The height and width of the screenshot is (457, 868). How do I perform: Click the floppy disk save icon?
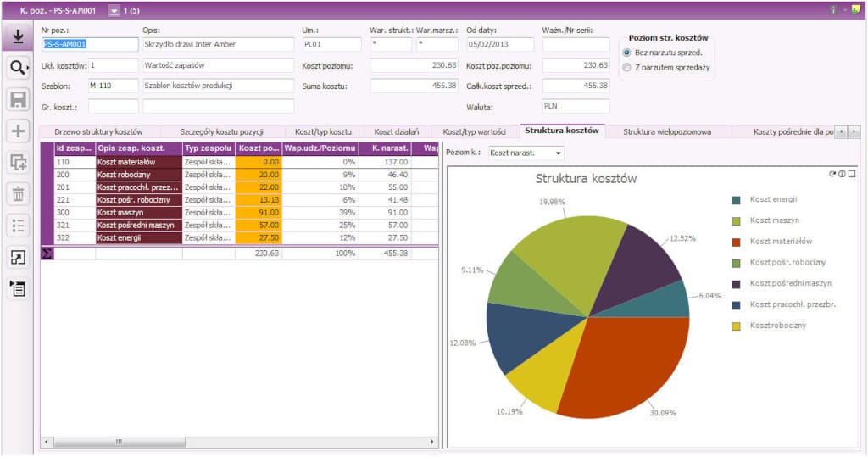[17, 100]
